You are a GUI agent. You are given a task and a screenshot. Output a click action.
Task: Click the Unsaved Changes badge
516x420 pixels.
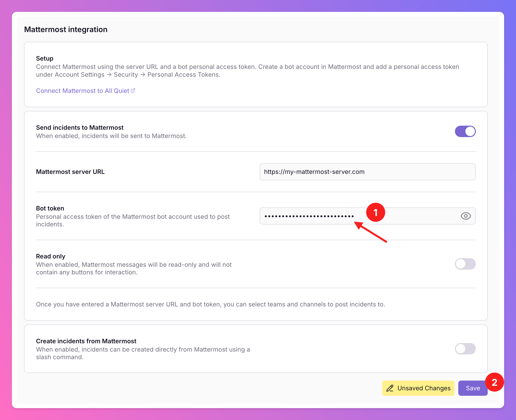[x=418, y=388]
